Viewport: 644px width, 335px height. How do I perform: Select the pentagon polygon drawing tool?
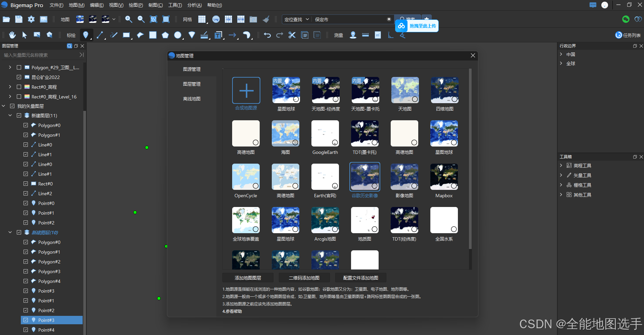pyautogui.click(x=165, y=35)
